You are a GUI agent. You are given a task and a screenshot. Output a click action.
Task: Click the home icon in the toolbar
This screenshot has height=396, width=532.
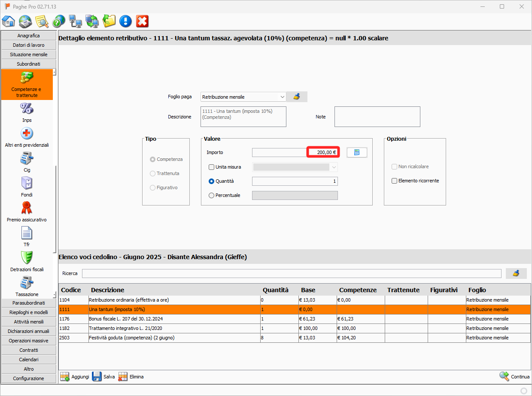coord(9,21)
